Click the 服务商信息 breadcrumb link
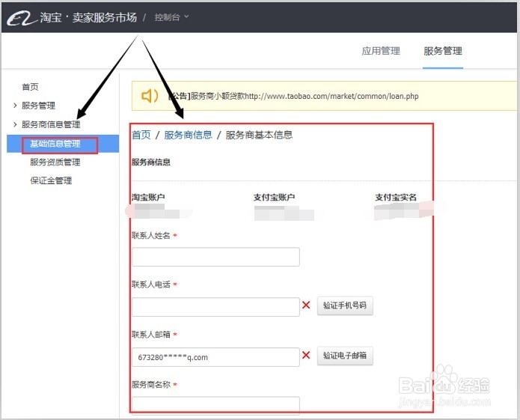The image size is (520, 420). click(x=188, y=135)
